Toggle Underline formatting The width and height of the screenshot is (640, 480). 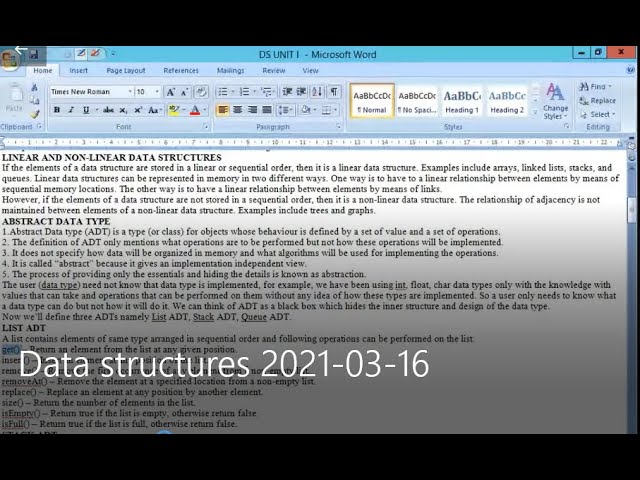(x=86, y=110)
